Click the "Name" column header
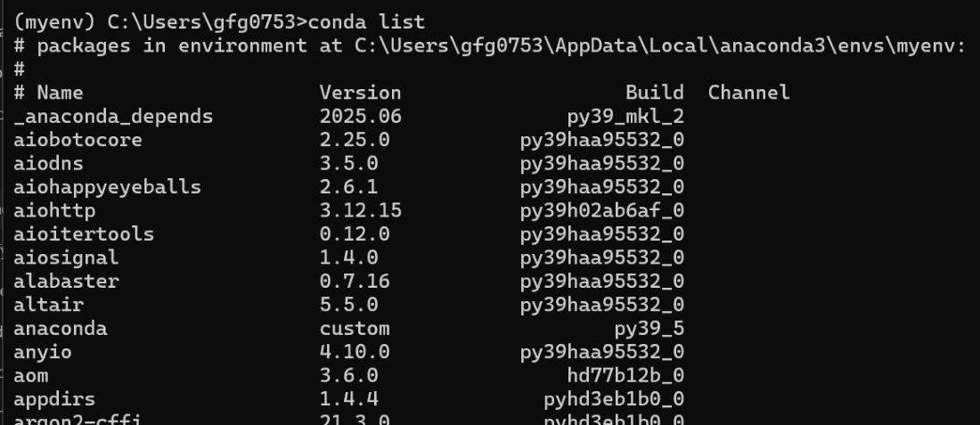Viewport: 980px width, 425px height. [x=60, y=93]
